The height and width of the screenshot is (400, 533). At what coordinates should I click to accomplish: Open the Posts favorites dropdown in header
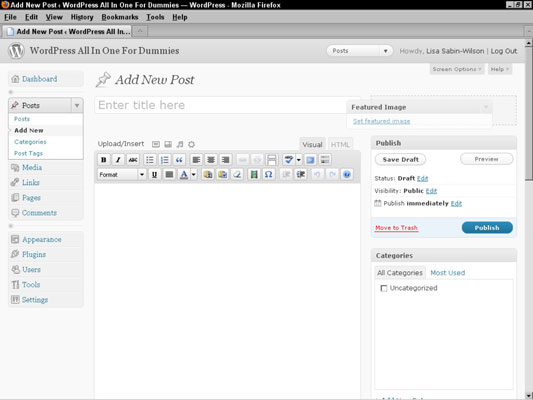point(385,51)
